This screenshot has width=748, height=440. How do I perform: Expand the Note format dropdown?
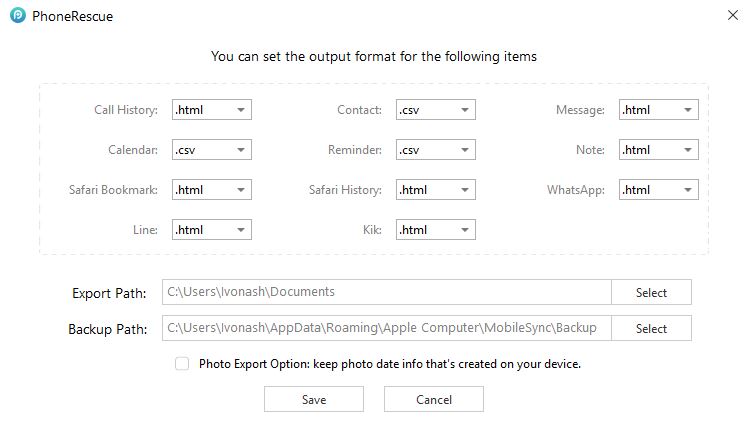(x=658, y=150)
